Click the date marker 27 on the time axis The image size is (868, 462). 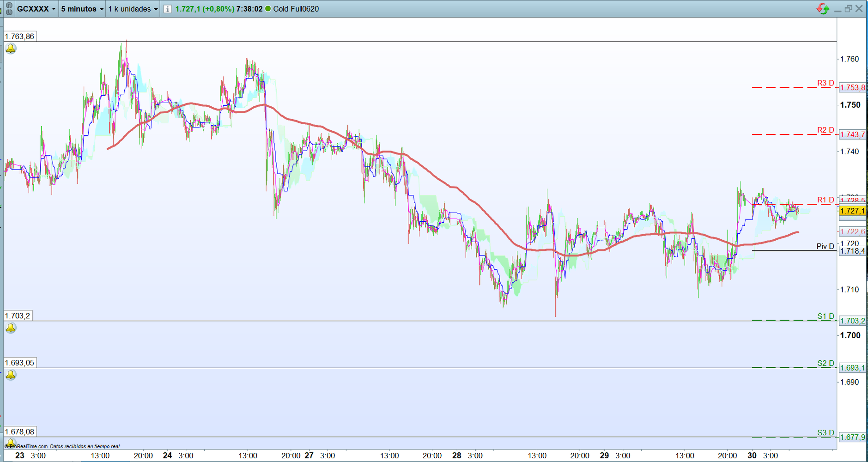(309, 456)
